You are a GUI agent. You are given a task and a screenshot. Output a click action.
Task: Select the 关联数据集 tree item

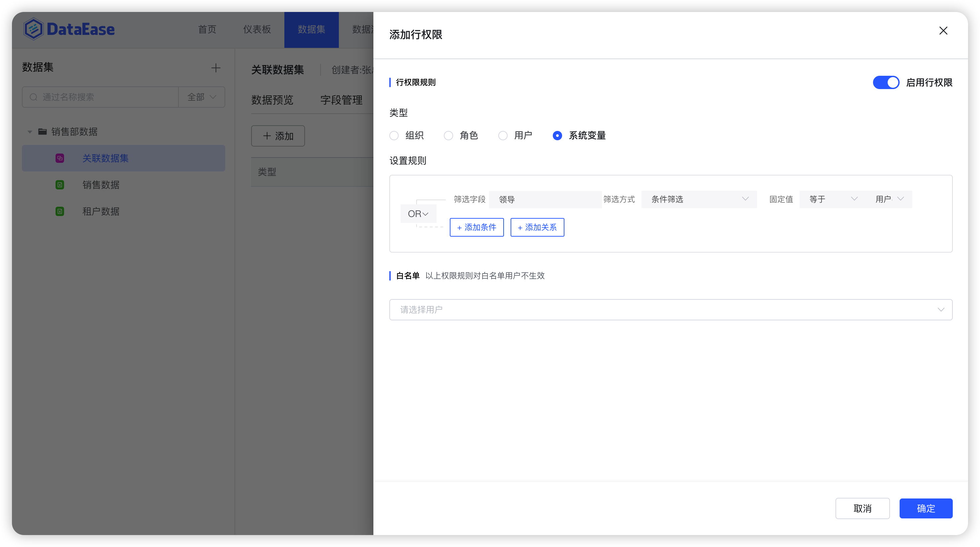123,158
